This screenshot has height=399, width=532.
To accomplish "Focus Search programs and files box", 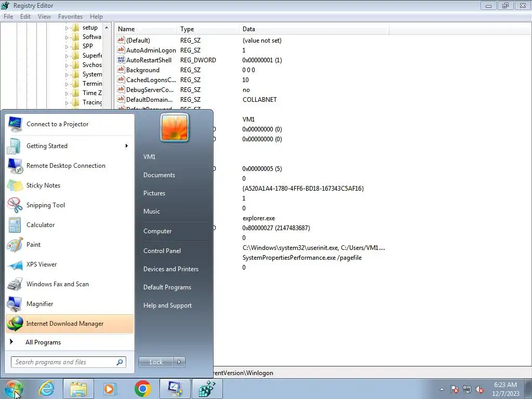I will tap(68, 362).
